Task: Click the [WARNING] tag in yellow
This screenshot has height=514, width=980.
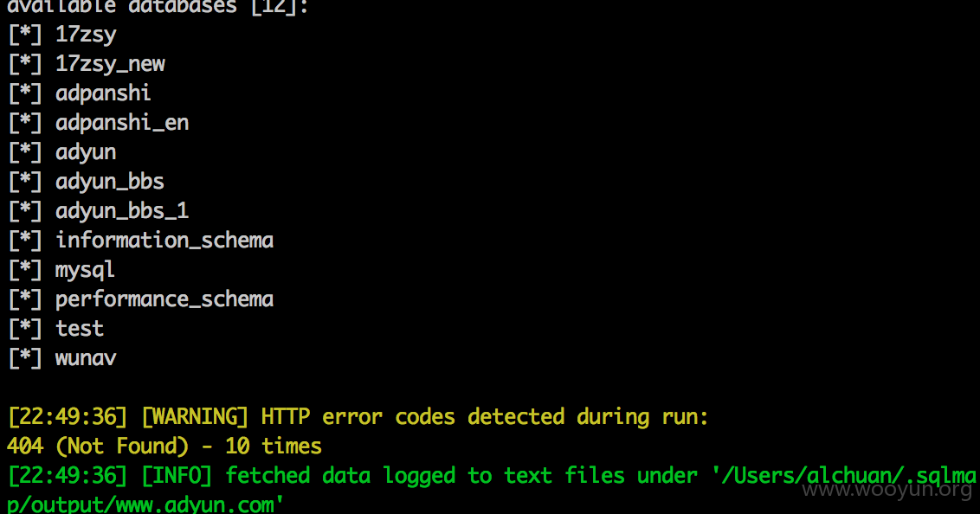Action: click(195, 416)
